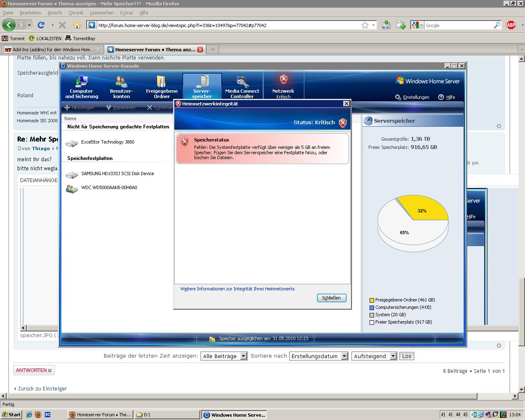
Task: Open Benutzerkonten section icon
Action: point(121,87)
